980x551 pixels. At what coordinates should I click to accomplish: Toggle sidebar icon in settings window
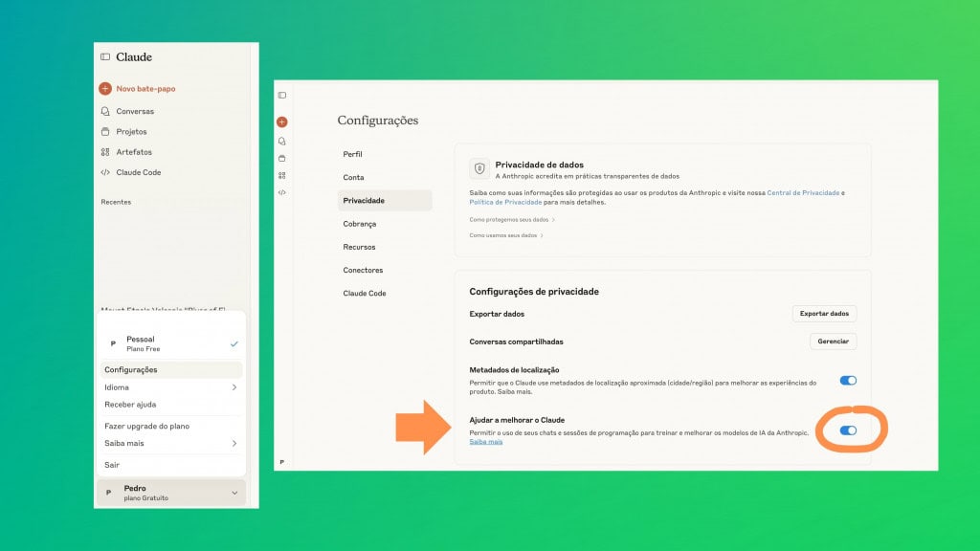[x=282, y=96]
